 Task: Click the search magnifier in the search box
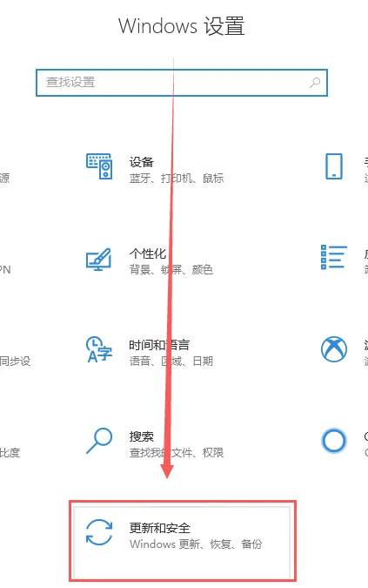point(315,83)
